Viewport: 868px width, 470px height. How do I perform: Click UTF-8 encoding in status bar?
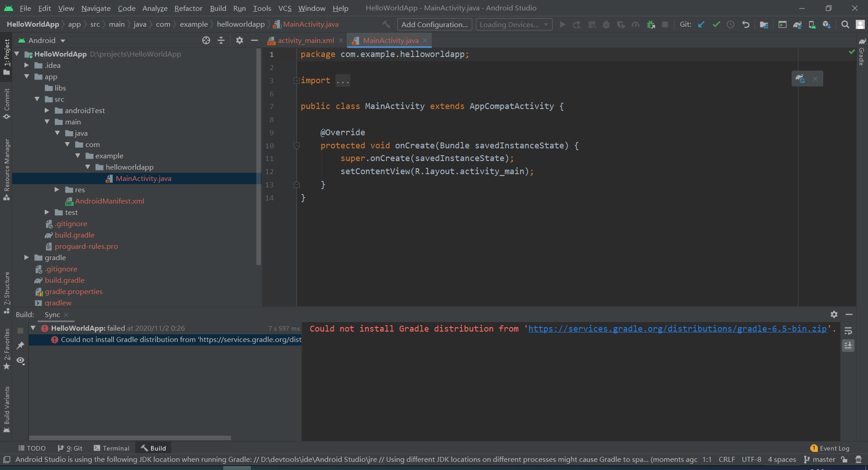tap(751, 460)
